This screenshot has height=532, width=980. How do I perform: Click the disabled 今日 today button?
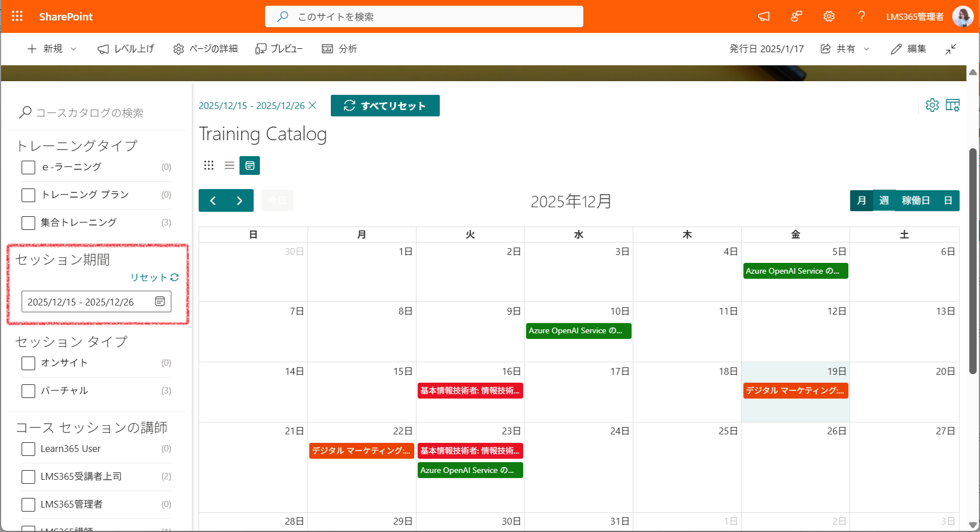[277, 200]
